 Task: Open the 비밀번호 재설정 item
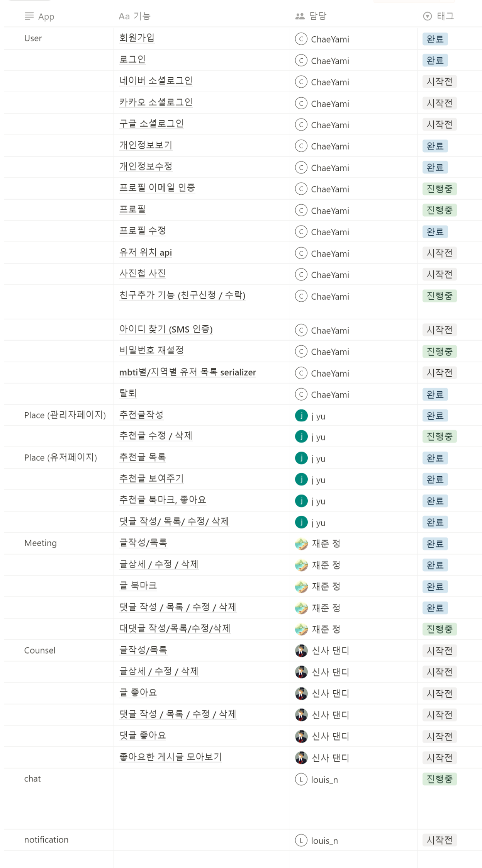151,350
